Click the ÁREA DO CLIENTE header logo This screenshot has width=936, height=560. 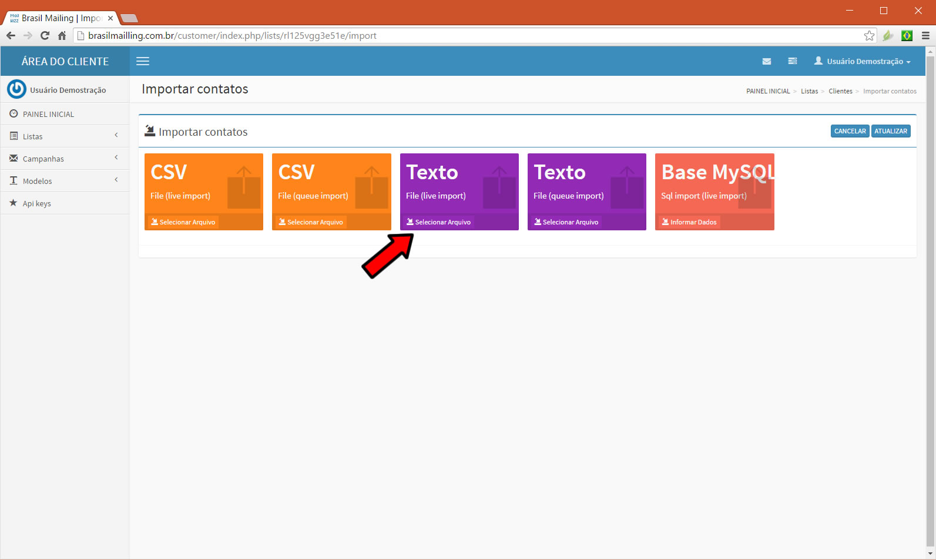pyautogui.click(x=65, y=61)
